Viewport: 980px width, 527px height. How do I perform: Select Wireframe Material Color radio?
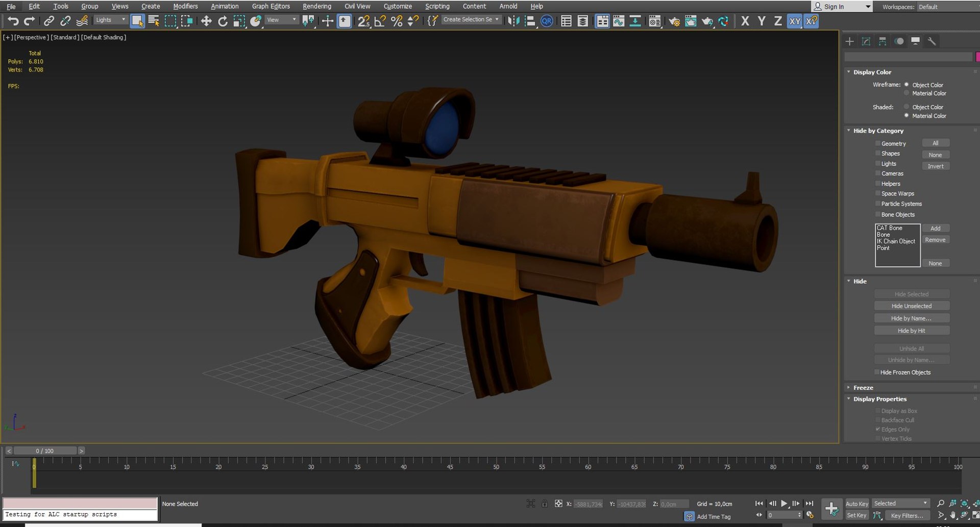[906, 93]
